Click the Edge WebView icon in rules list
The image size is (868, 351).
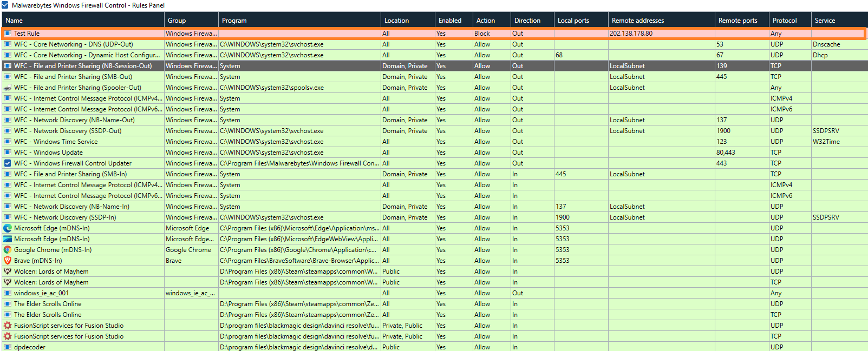(x=8, y=239)
